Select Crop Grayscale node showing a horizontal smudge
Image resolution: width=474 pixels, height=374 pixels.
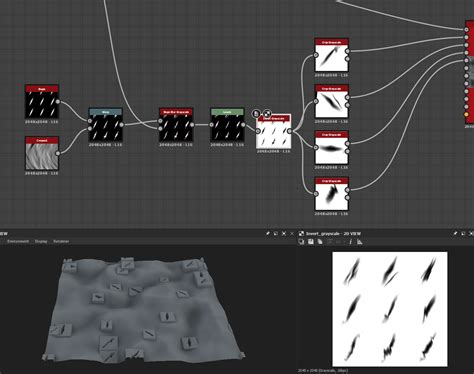pos(332,147)
